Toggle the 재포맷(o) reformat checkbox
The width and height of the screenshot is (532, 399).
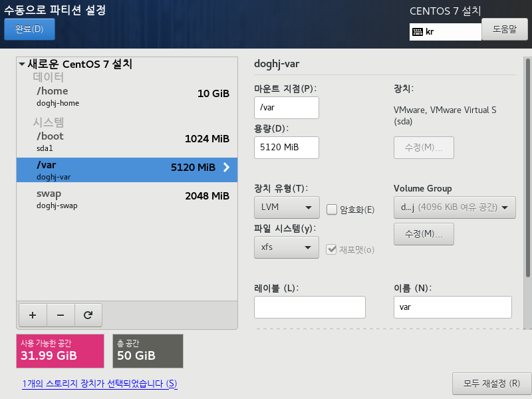pos(331,249)
